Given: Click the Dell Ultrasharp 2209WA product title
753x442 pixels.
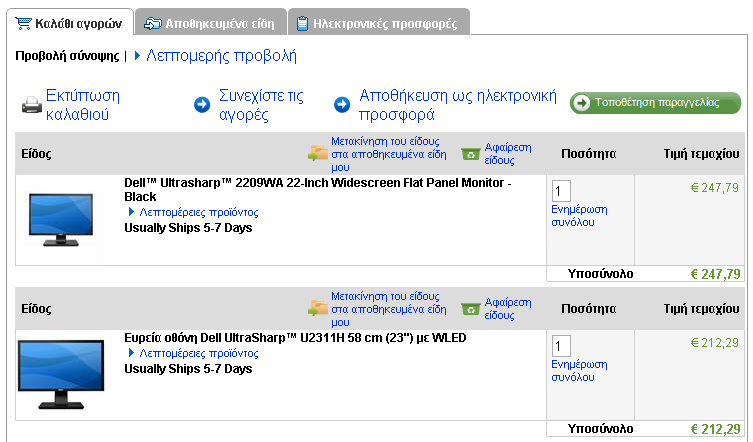Looking at the screenshot, I should coord(318,190).
